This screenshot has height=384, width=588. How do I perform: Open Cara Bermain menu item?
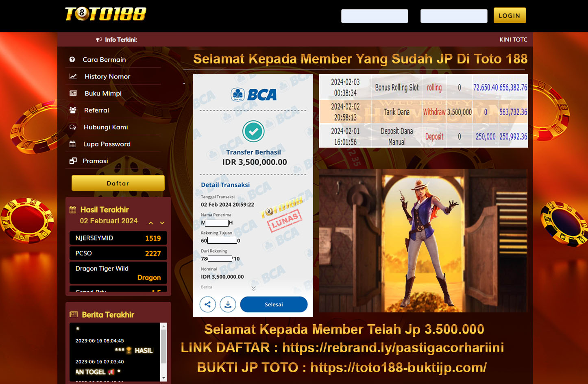click(113, 59)
